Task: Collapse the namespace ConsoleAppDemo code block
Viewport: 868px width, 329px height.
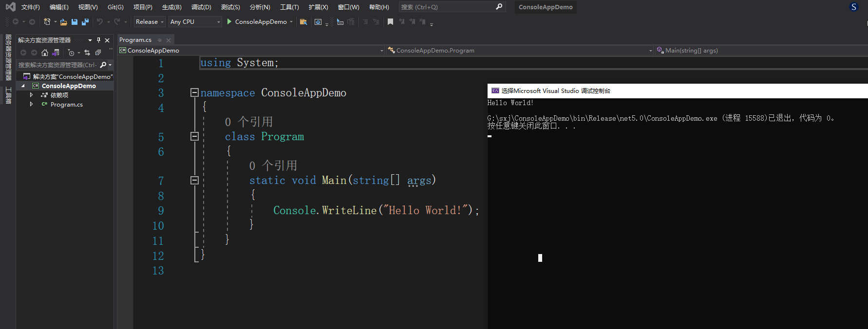Action: (194, 92)
